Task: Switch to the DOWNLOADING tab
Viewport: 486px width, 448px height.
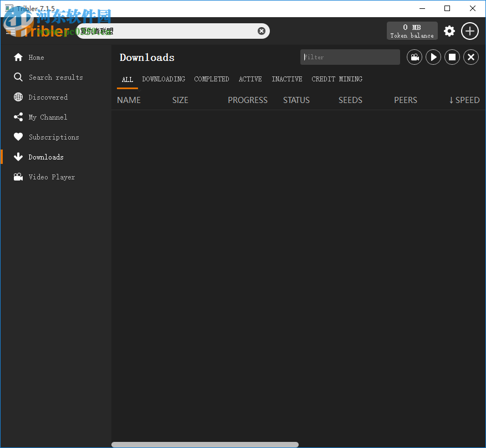Action: click(x=163, y=79)
